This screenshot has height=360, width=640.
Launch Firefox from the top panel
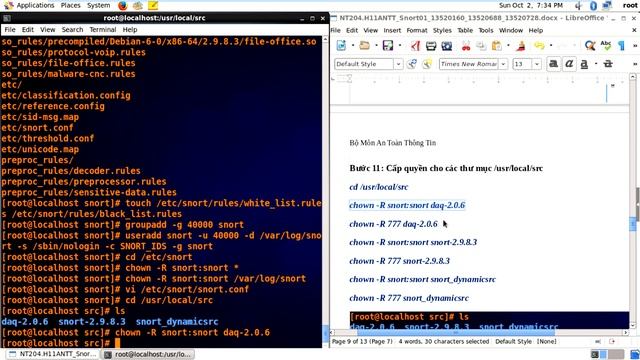(x=122, y=6)
